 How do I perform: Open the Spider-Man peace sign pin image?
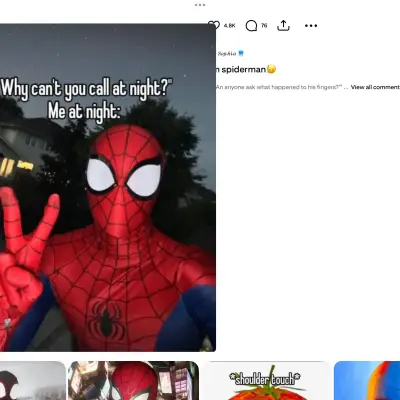point(108,188)
